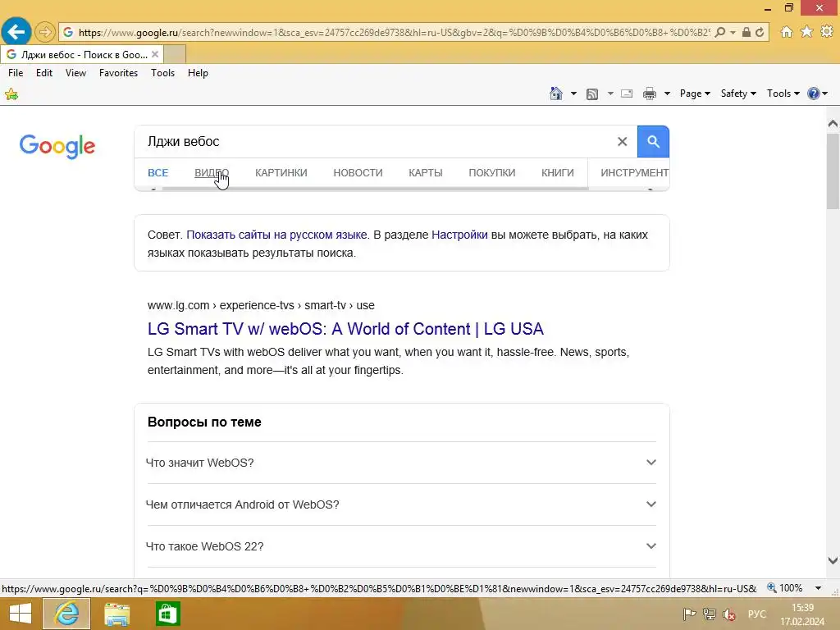840x630 pixels.
Task: Open the Tools menu in the menu bar
Action: click(163, 73)
